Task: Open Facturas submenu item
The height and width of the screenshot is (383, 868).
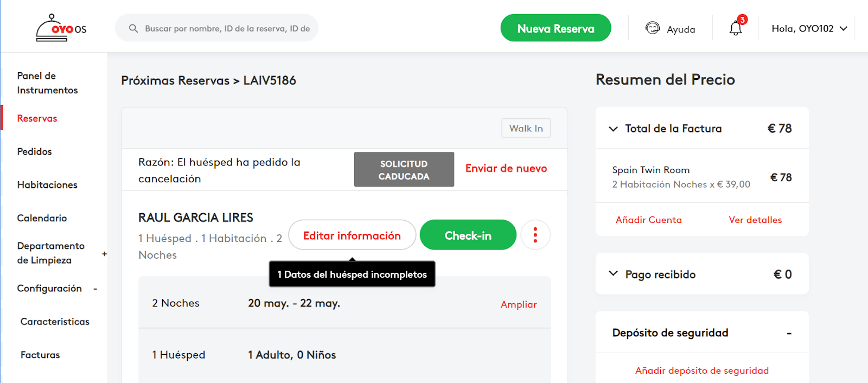Action: pyautogui.click(x=40, y=355)
